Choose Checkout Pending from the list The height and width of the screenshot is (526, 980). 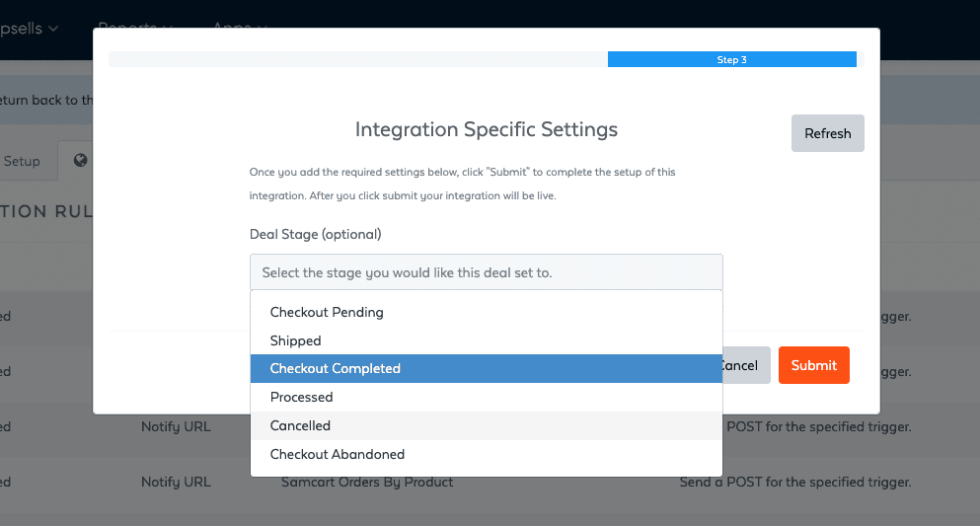click(x=327, y=312)
